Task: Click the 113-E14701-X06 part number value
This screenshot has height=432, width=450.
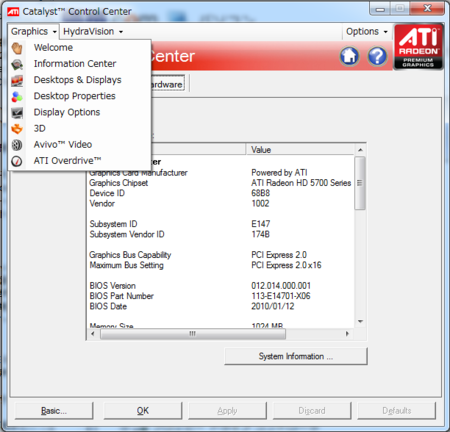Action: [281, 296]
